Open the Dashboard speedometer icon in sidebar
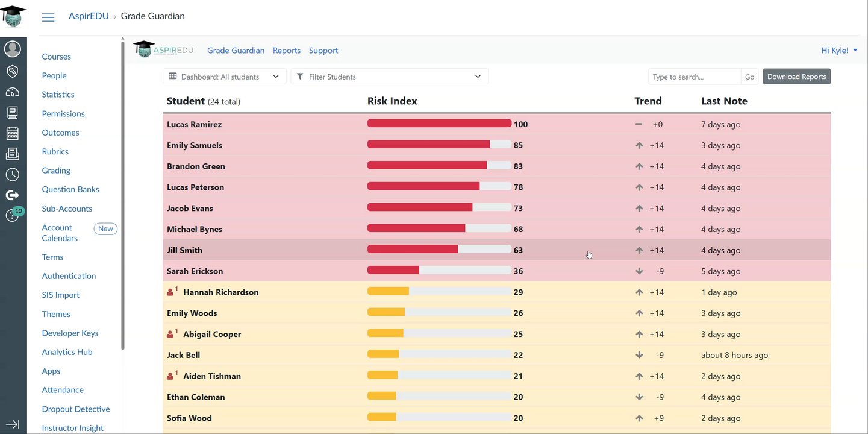Image resolution: width=868 pixels, height=434 pixels. pos(13,92)
